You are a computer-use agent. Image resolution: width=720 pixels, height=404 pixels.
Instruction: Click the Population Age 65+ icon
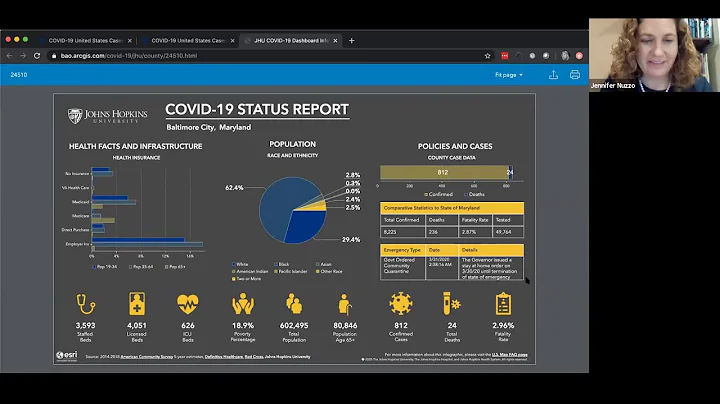click(x=344, y=304)
